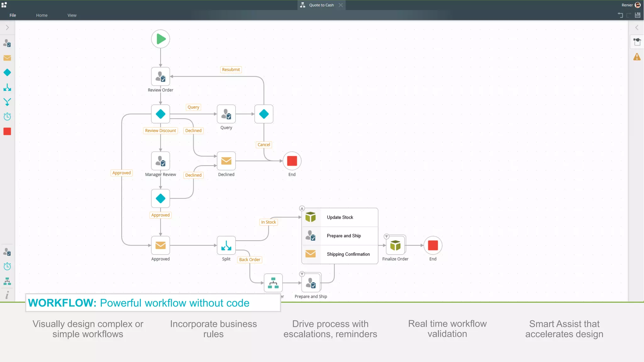
Task: Close the Quote to Cash tab
Action: [341, 5]
